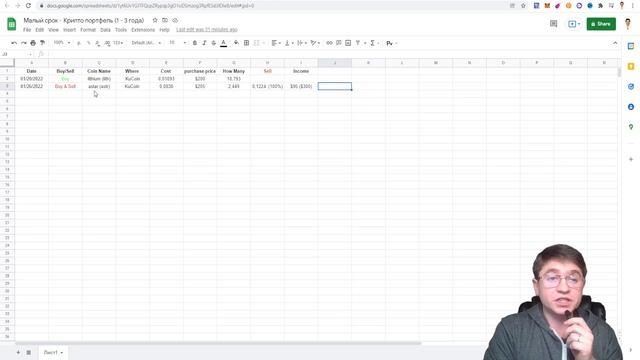Open the Insert menu
This screenshot has width=640, height=360.
(x=69, y=30)
